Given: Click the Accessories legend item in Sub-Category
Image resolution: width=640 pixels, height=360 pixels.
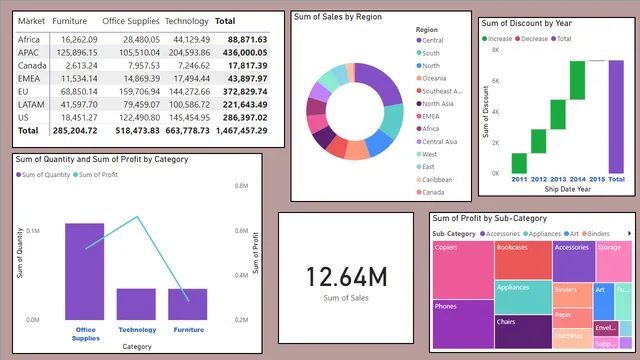Looking at the screenshot, I should [x=500, y=234].
